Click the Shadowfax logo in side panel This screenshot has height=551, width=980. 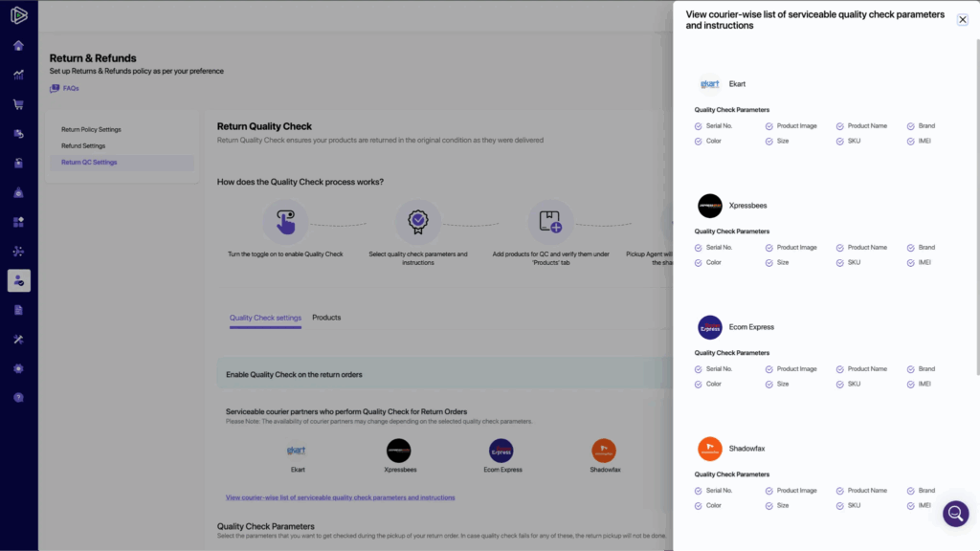[710, 449]
